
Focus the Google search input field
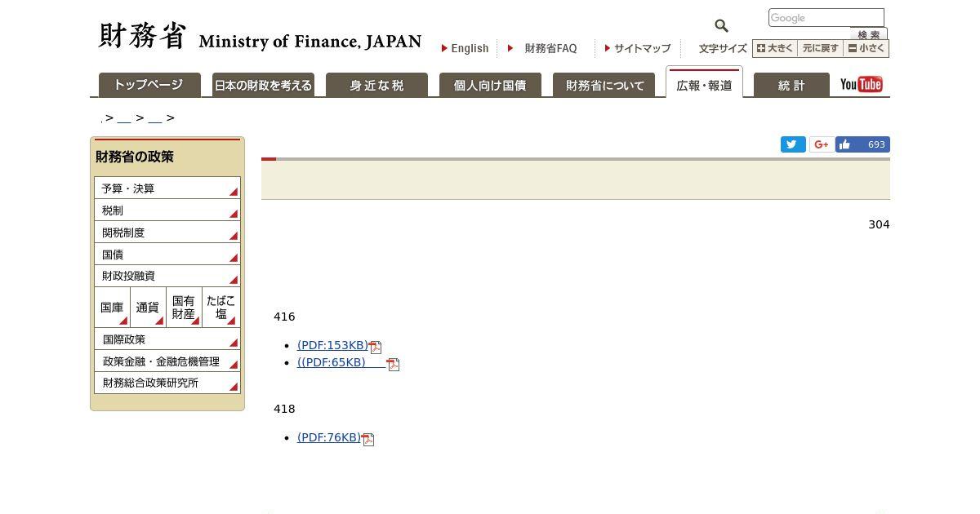[826, 18]
